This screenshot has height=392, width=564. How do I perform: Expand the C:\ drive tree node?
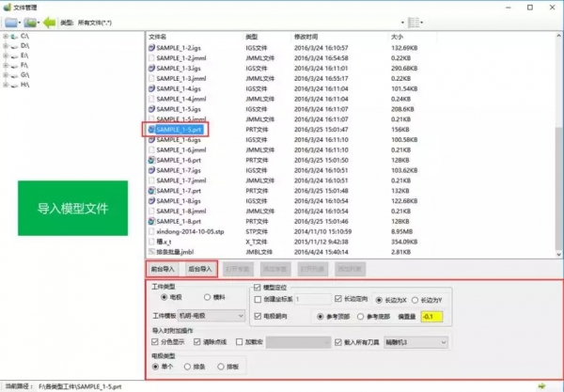coord(6,37)
